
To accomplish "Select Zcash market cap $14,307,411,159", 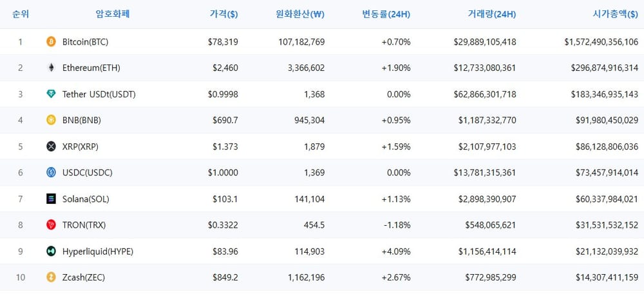I will coord(607,277).
